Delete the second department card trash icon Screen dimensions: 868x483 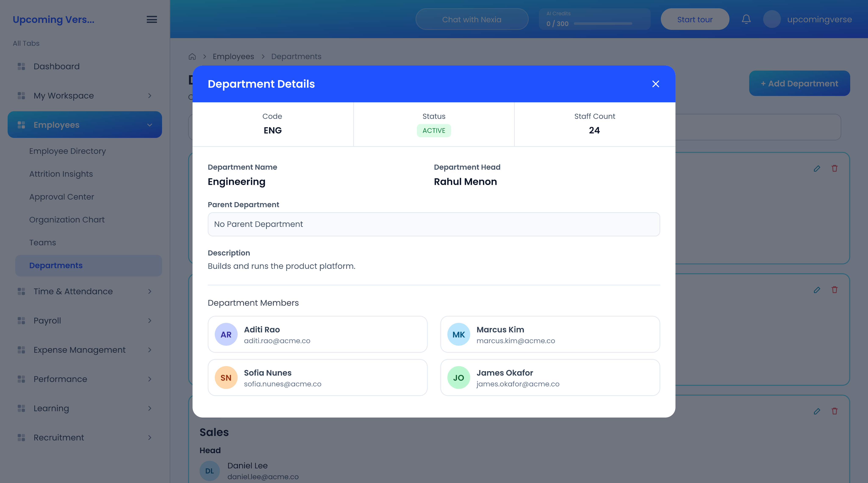(x=834, y=290)
